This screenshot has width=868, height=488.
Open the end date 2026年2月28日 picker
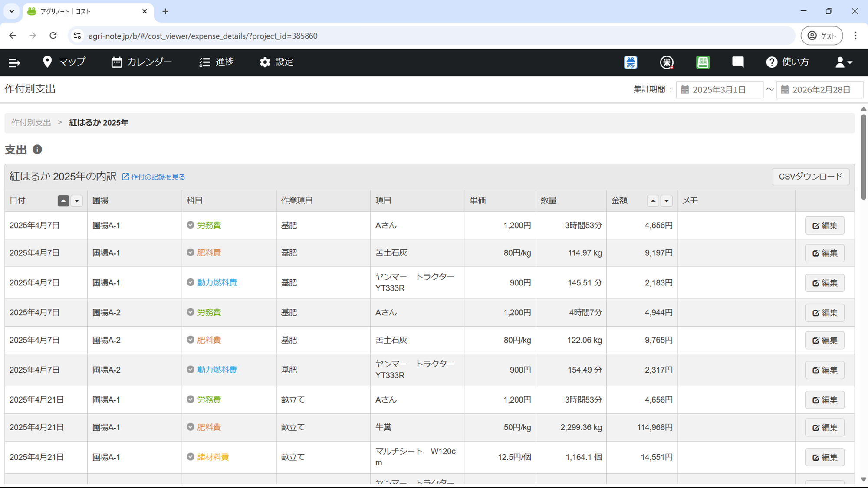[819, 90]
